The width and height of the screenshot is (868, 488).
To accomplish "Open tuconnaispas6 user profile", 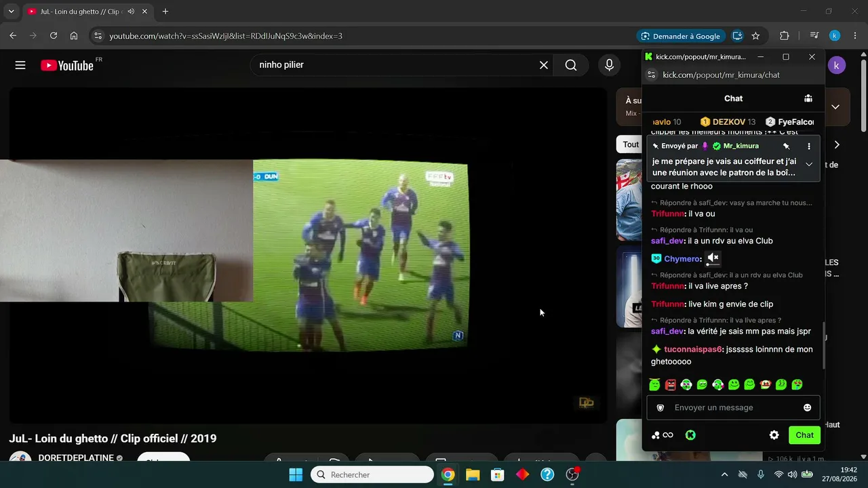I will (693, 349).
